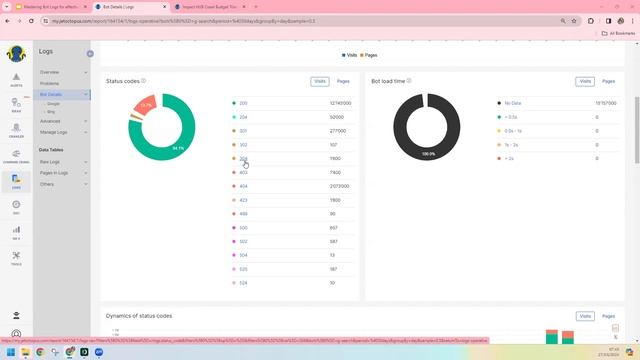
Task: Show the Status codes info tooltip icon
Action: click(x=143, y=81)
